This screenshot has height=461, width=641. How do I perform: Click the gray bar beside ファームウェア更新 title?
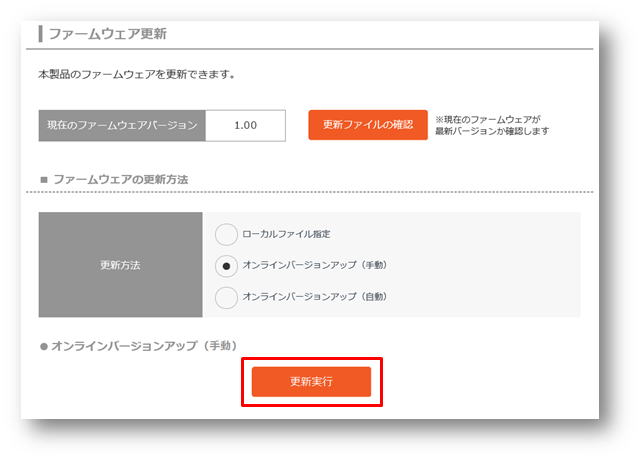click(40, 34)
